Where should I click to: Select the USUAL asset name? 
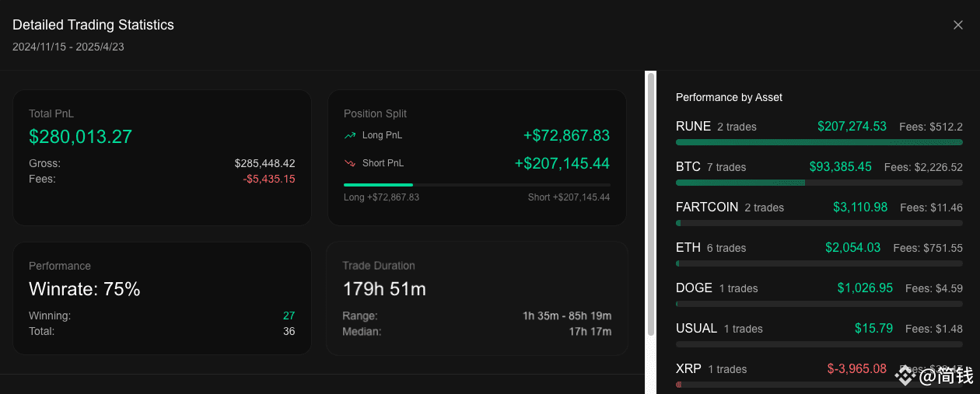696,328
